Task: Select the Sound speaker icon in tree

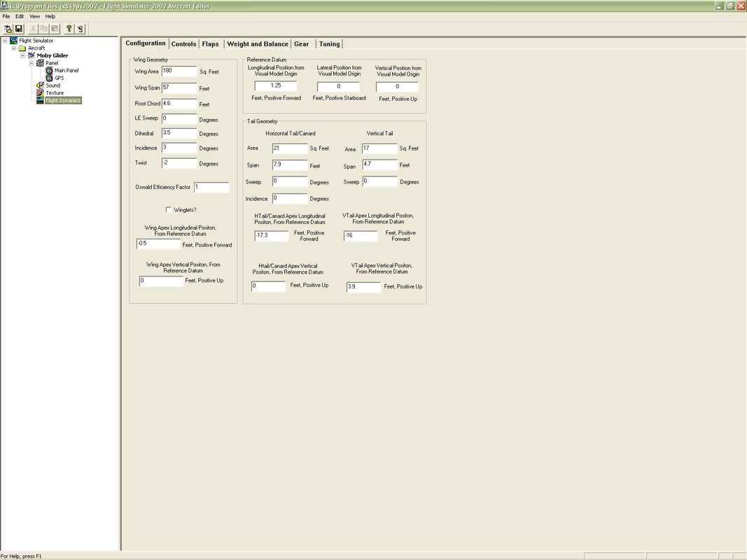Action: (40, 85)
